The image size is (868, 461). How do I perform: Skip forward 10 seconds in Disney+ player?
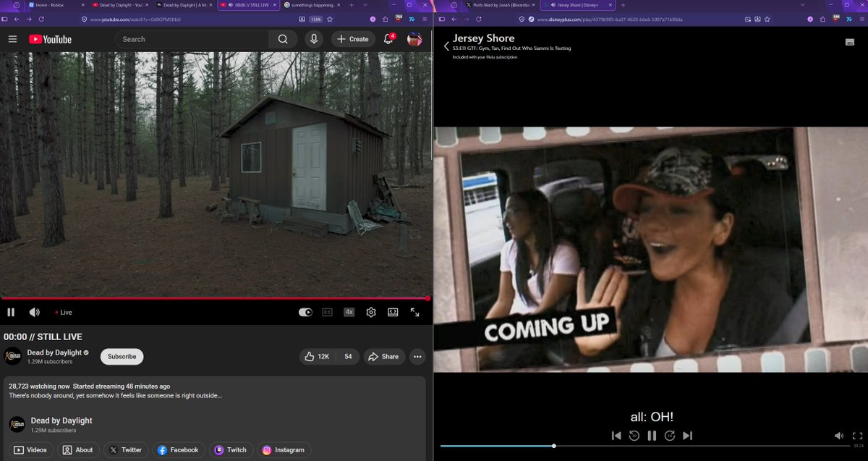(670, 436)
